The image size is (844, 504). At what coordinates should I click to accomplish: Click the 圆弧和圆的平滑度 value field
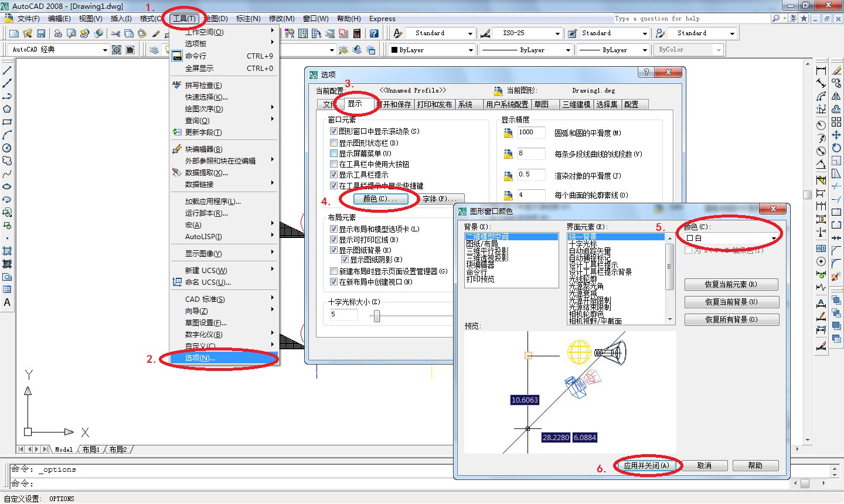532,132
